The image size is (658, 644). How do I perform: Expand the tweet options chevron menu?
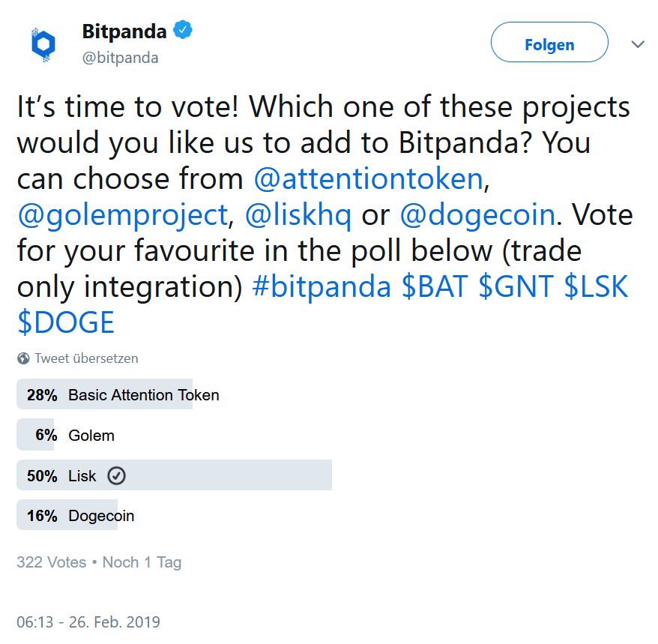(x=638, y=43)
